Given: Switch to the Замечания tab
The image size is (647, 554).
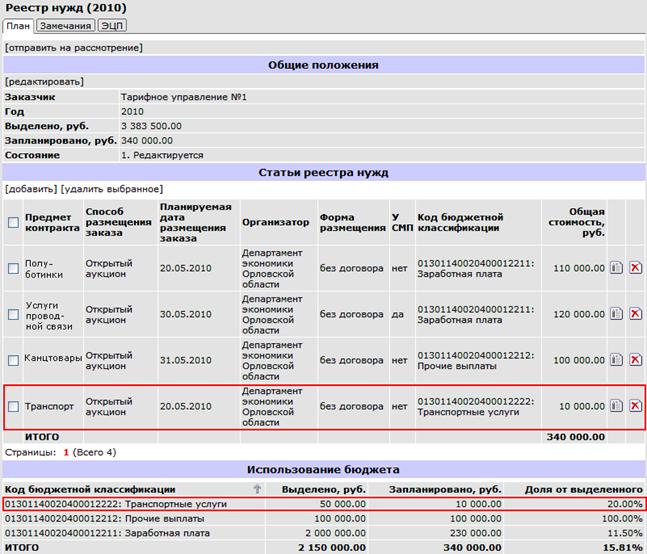Looking at the screenshot, I should coord(66,26).
